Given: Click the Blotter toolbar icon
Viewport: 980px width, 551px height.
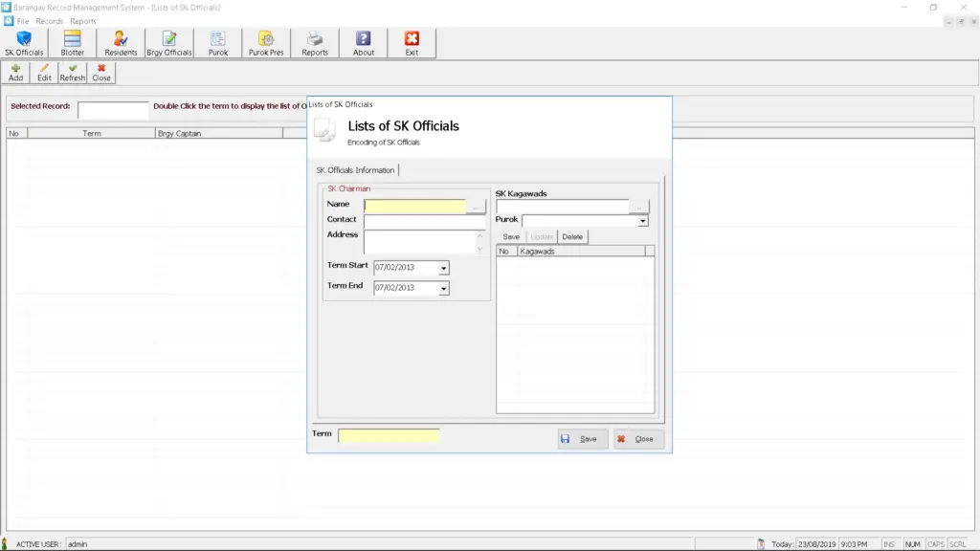Looking at the screenshot, I should tap(73, 43).
